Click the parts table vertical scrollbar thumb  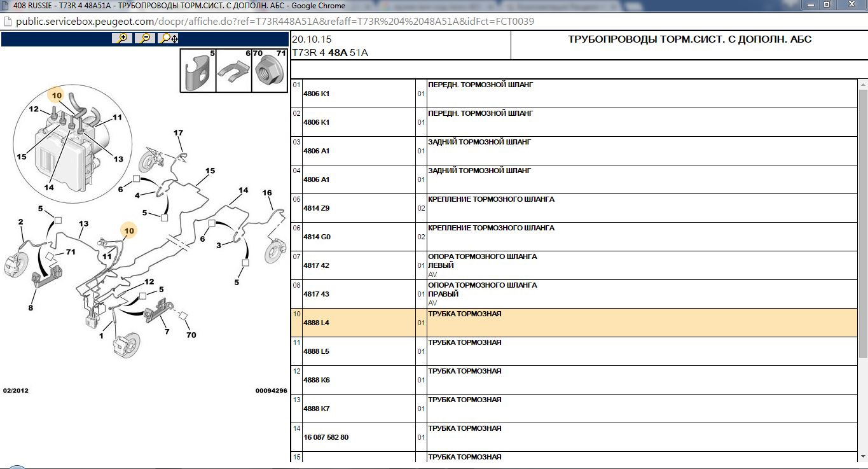coord(863,223)
